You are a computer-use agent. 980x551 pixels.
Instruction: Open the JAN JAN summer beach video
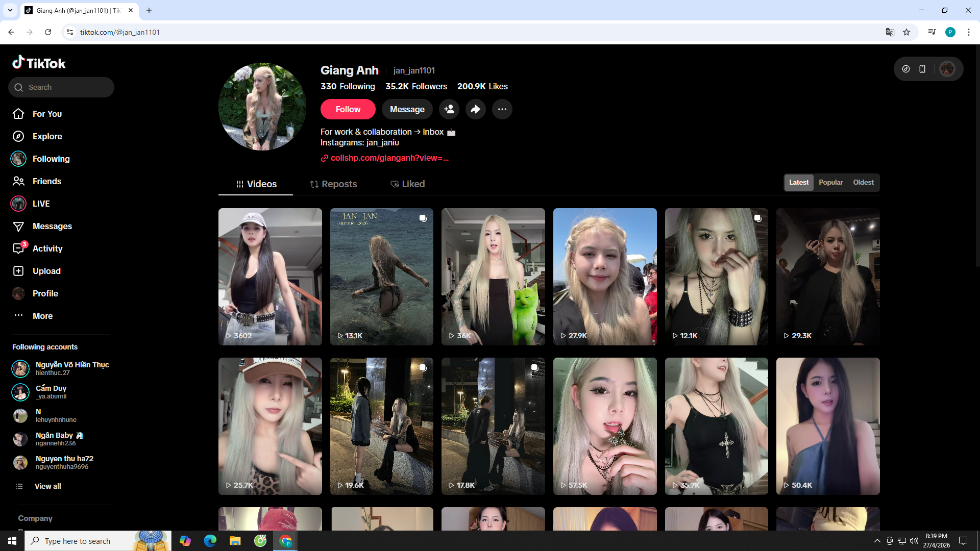pyautogui.click(x=382, y=277)
